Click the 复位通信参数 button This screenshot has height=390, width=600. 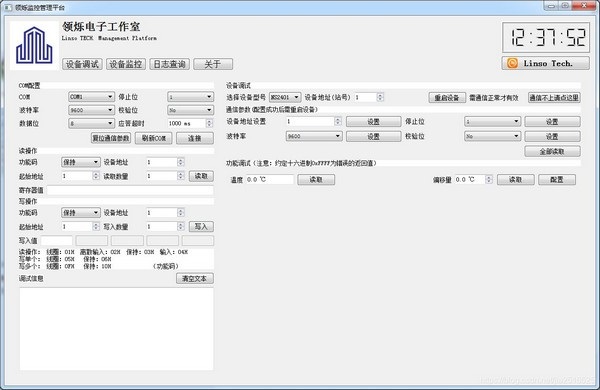pos(111,138)
